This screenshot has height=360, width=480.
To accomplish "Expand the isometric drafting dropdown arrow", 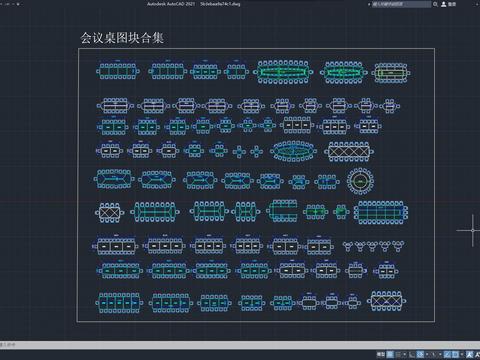I will click(x=440, y=354).
